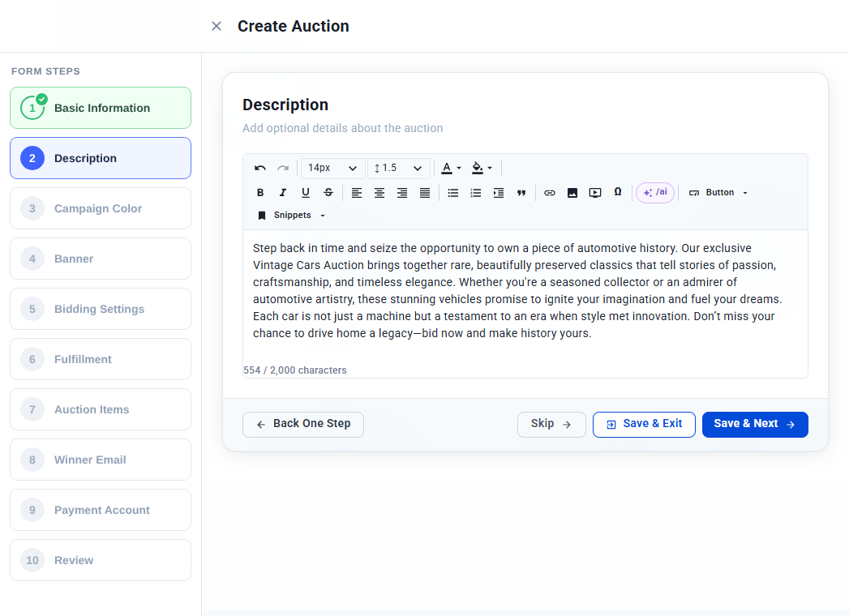Toggle underline formatting
Image resolution: width=849 pixels, height=616 pixels.
[306, 192]
